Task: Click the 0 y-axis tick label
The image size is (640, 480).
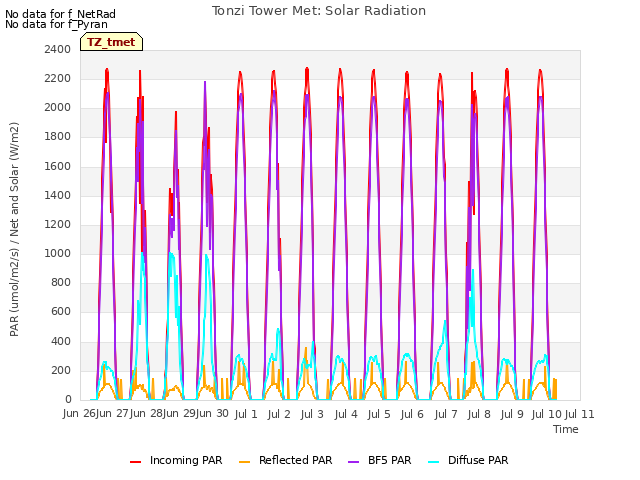Action: (68, 399)
